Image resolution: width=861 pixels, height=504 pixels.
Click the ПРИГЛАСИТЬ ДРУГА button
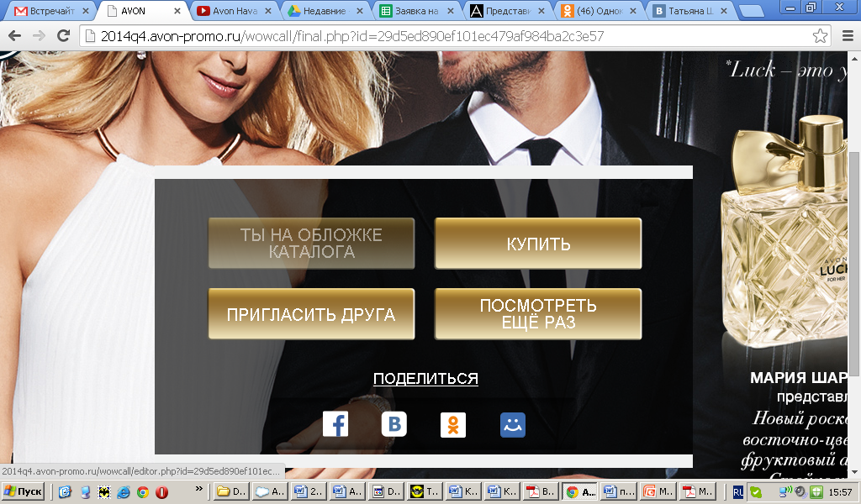click(311, 314)
